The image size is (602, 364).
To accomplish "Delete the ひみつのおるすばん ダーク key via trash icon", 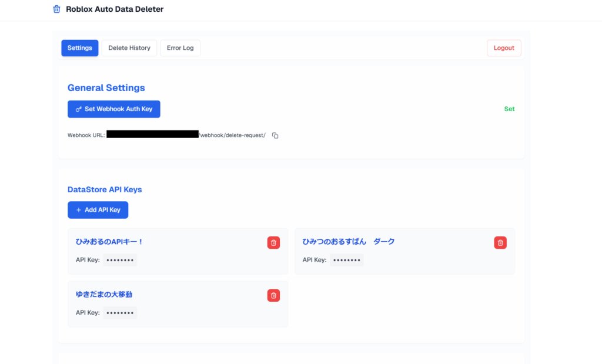I will coord(500,243).
